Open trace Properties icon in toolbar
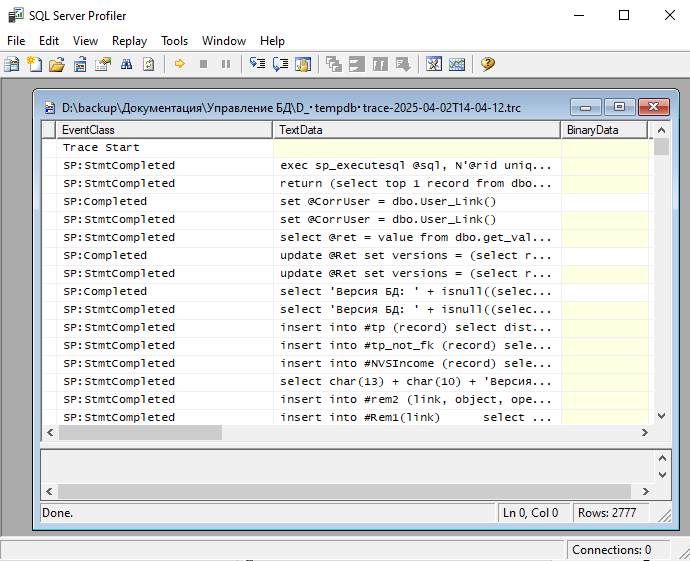The height and width of the screenshot is (561, 690). (x=103, y=64)
